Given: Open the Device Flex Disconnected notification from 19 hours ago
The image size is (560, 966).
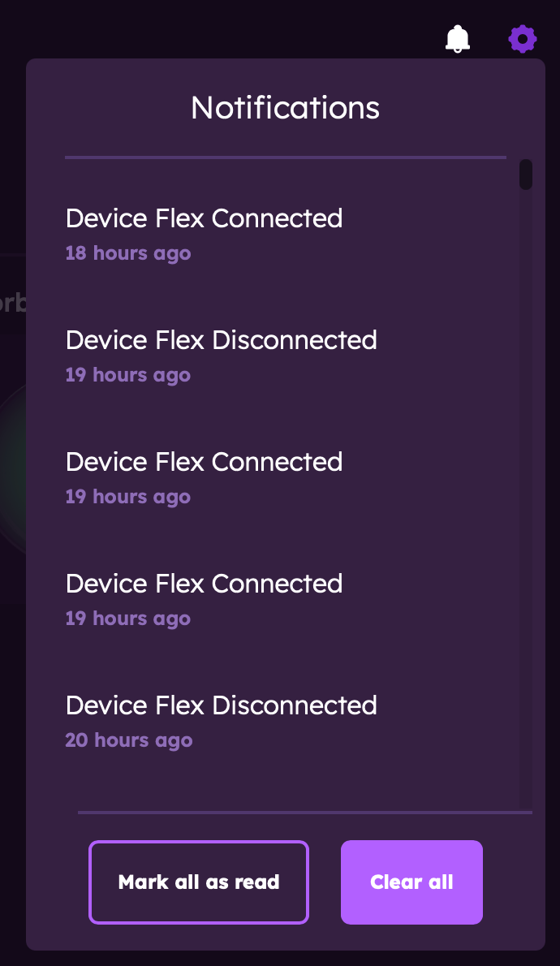Looking at the screenshot, I should click(221, 339).
